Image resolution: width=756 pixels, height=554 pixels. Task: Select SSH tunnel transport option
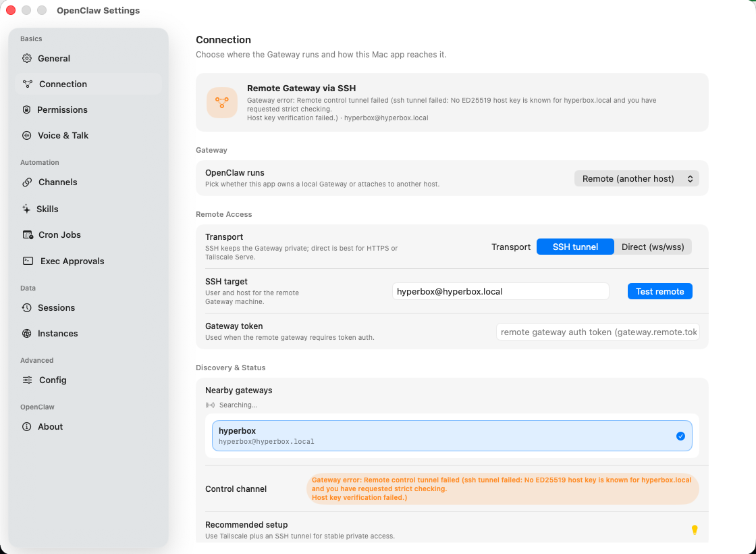pyautogui.click(x=575, y=247)
